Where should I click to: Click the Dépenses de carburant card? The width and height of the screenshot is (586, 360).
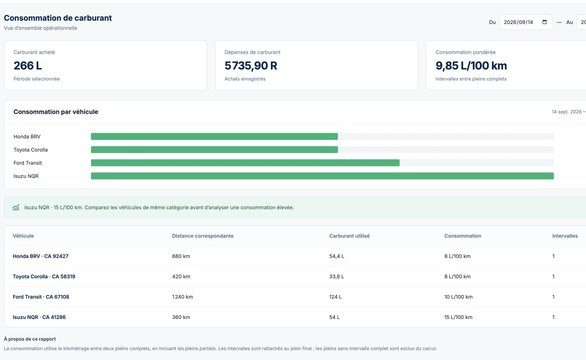316,65
